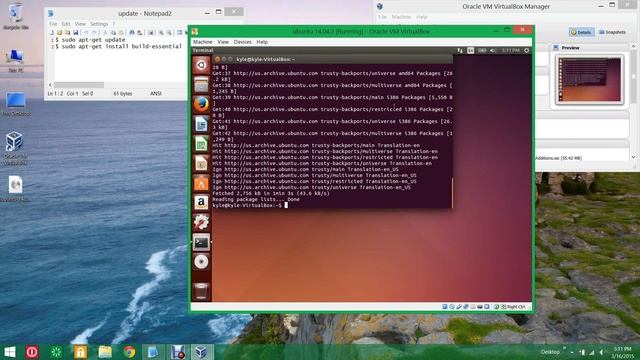The height and width of the screenshot is (360, 640).
Task: Open the Settings menu in Notepad2
Action: click(99, 24)
